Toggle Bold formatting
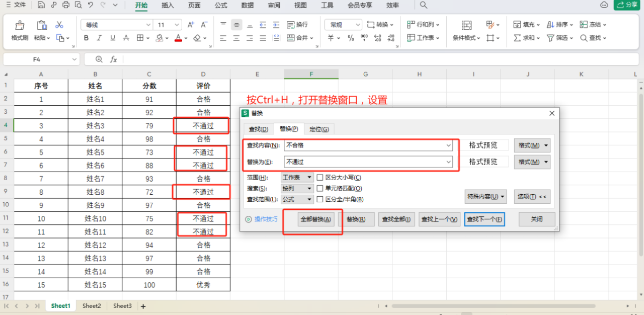This screenshot has width=644, height=315. click(x=86, y=38)
